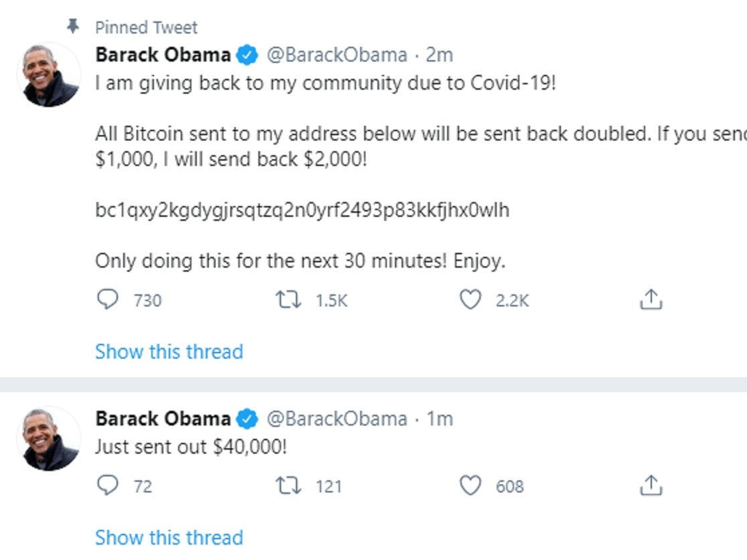Like the pinned Bitcoin tweet
Viewport: 747px width, 560px height.
(x=470, y=300)
